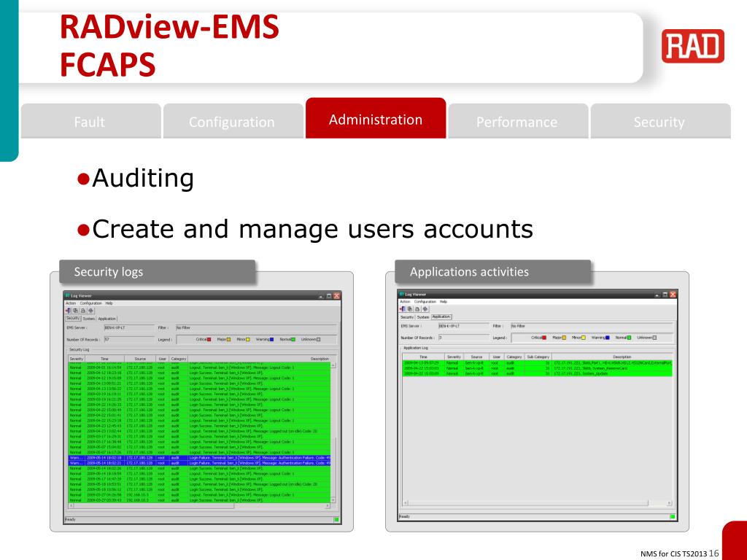Open Action menu in Security Log Viewer window
This screenshot has height=560, width=747.
(x=71, y=303)
